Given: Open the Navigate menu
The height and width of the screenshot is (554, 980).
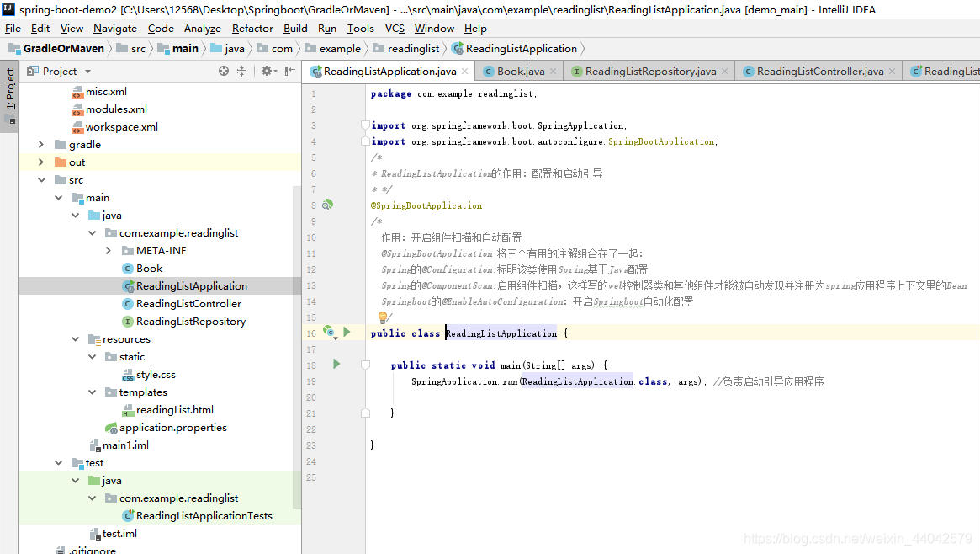Looking at the screenshot, I should 115,28.
